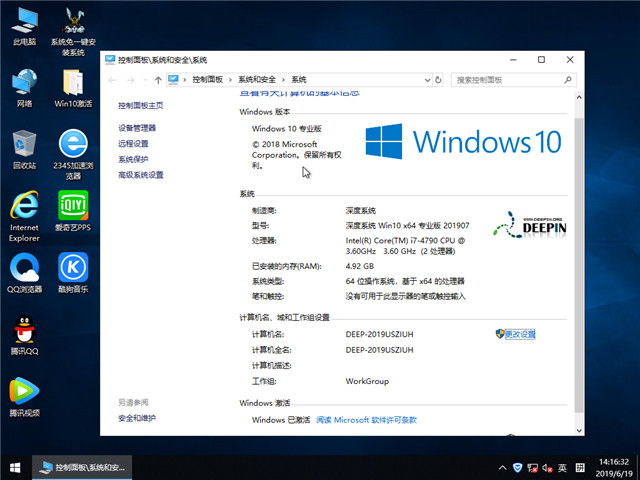The image size is (640, 480).
Task: Launch the QQ浏览器 desktop icon
Action: tap(24, 273)
